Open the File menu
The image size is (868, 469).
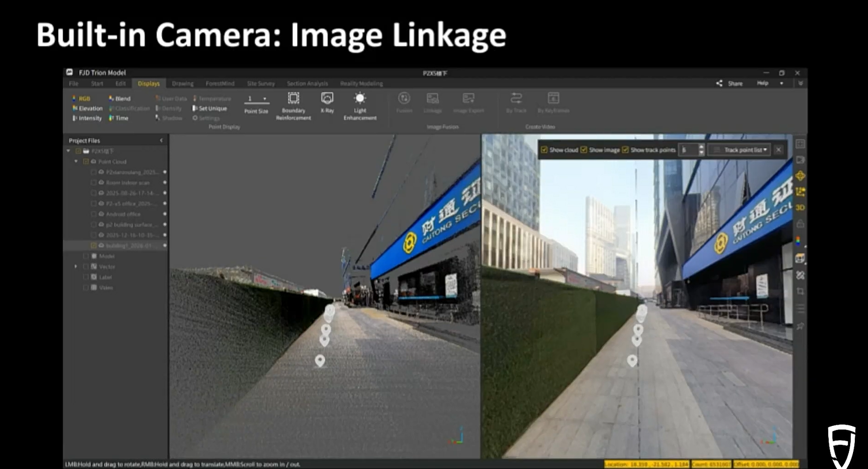(74, 83)
